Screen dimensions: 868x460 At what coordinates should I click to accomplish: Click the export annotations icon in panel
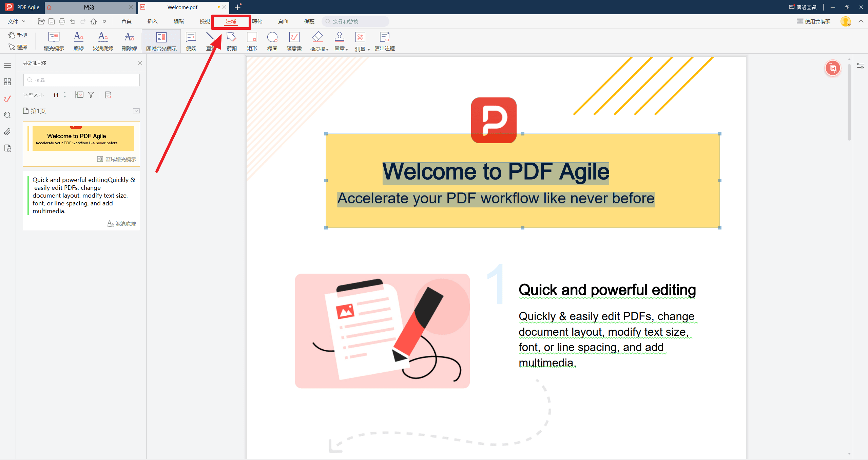coord(108,95)
